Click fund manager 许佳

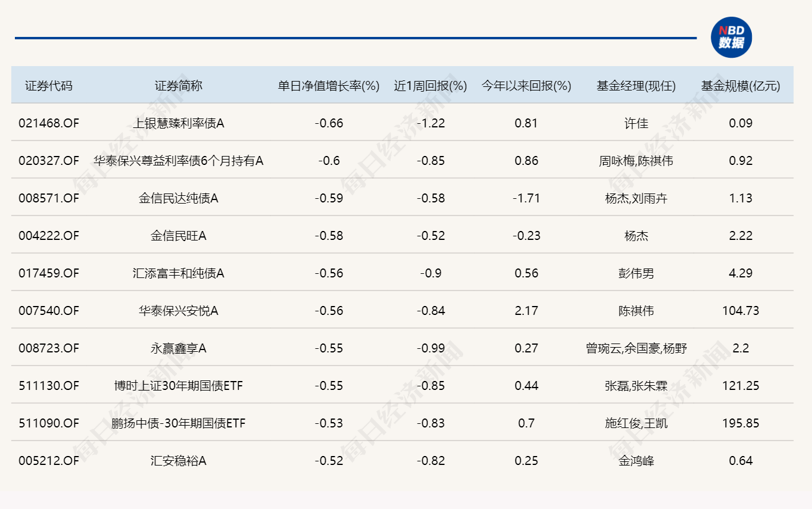[636, 123]
